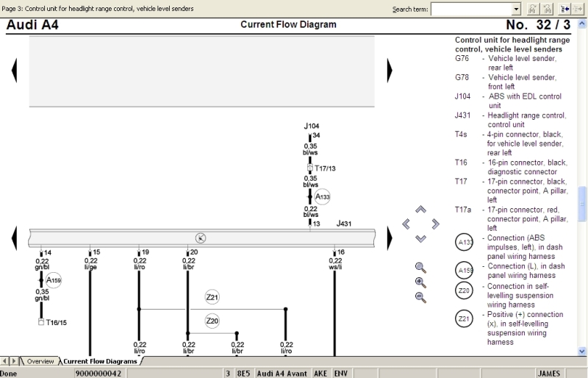Pan the diagram down with the arrow
Viewport: 588px width, 378px height.
(420, 238)
